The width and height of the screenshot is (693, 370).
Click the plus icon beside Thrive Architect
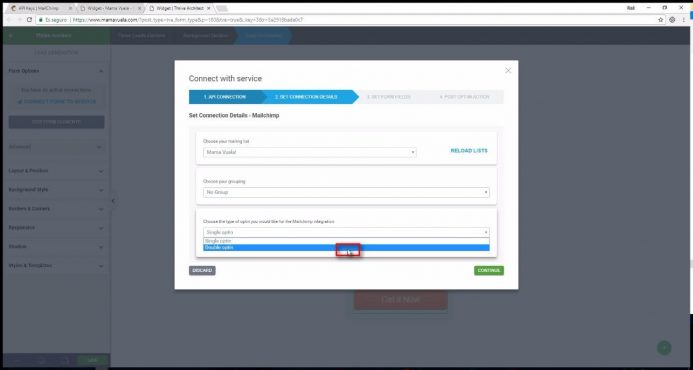click(x=11, y=36)
